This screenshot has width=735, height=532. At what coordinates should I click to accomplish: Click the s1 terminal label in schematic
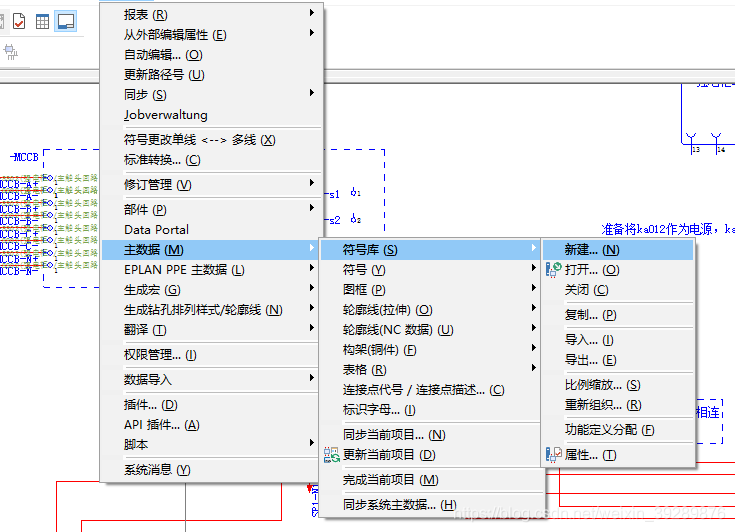[332, 194]
